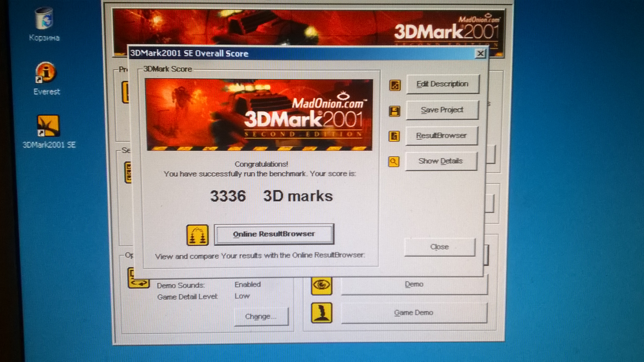Click the Edit Description pencil icon
This screenshot has width=644, height=362.
tap(395, 85)
